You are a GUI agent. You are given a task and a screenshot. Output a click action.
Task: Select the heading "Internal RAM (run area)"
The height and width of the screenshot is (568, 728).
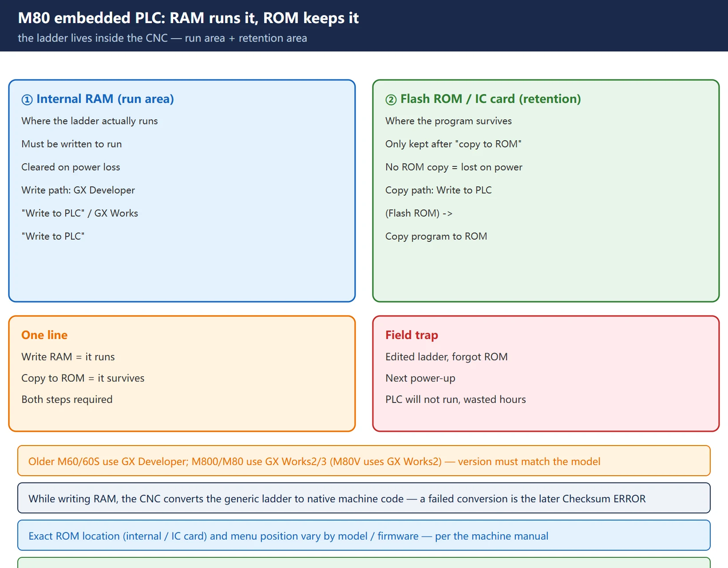(105, 99)
